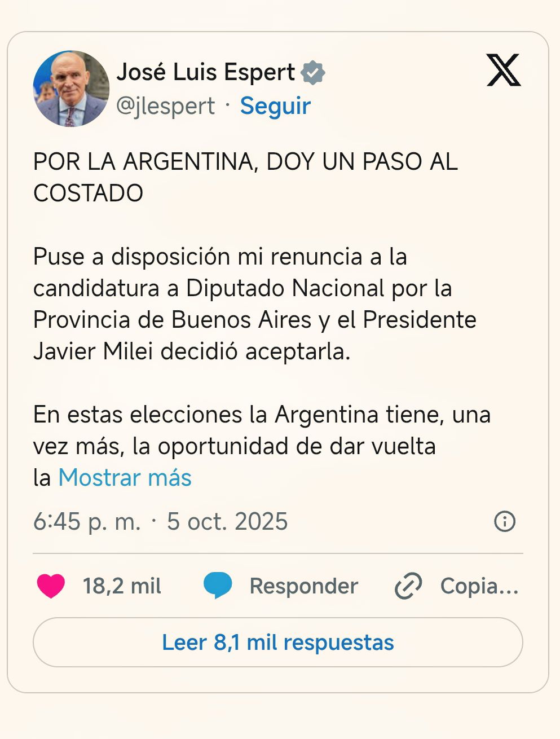Click the 5 oct. 2025 date
This screenshot has width=560, height=739.
click(x=227, y=521)
